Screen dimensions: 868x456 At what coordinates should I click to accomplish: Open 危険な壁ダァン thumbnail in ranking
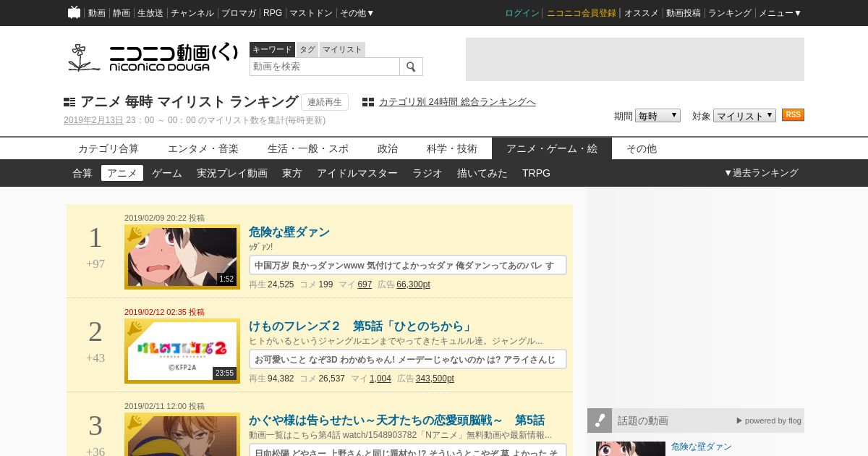coord(182,257)
